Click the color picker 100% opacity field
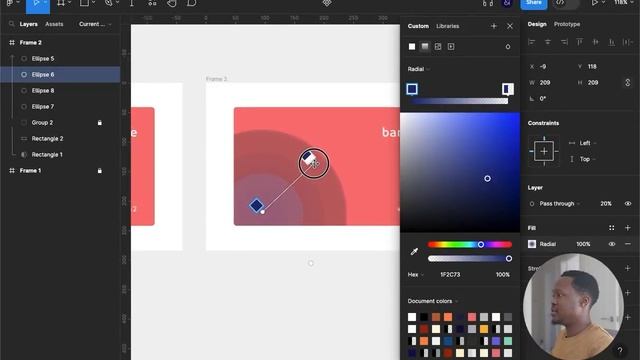The width and height of the screenshot is (640, 360). pos(502,274)
